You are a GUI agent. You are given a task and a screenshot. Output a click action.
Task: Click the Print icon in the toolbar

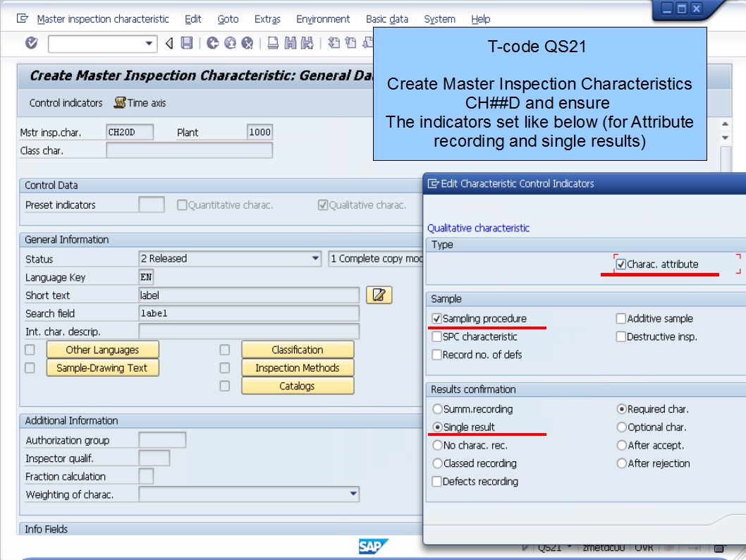[x=274, y=44]
